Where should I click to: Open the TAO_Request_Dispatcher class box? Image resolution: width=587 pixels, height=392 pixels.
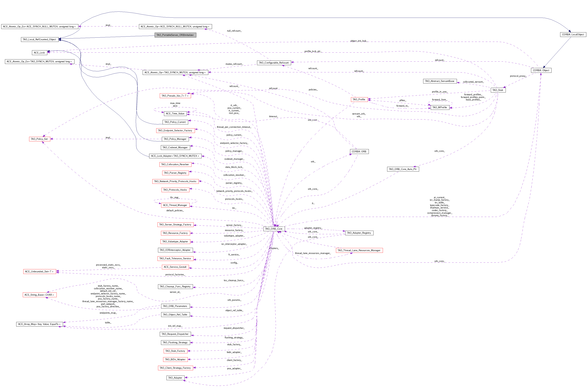pyautogui.click(x=175, y=334)
